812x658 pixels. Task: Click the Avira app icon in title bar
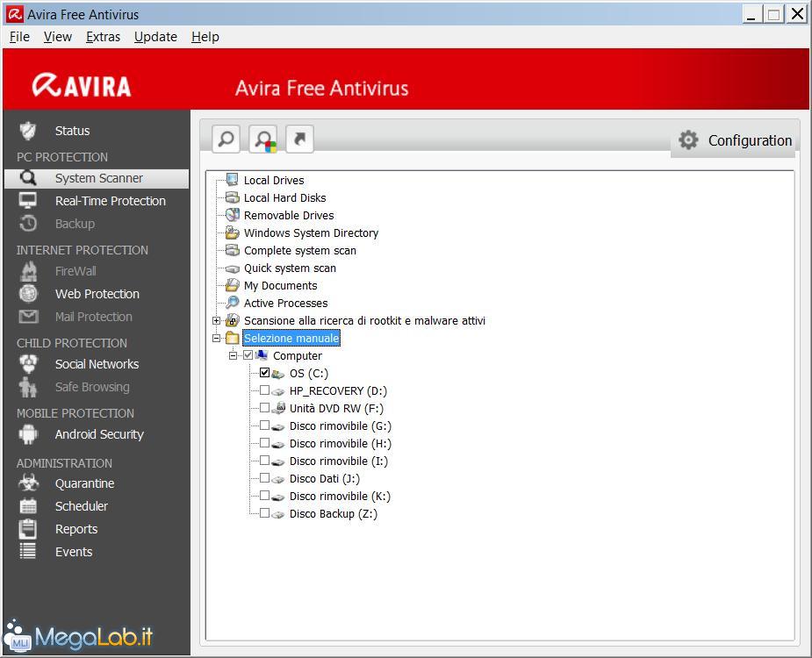coord(15,14)
